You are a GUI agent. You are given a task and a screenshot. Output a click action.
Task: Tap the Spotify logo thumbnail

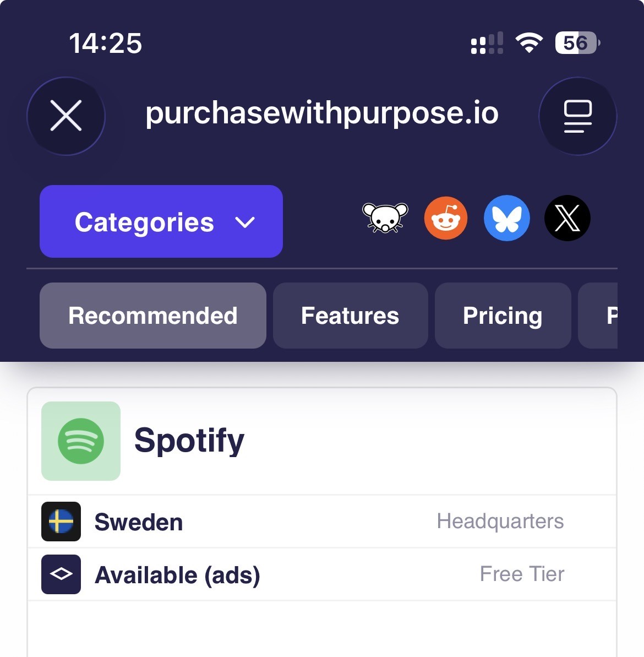point(81,441)
